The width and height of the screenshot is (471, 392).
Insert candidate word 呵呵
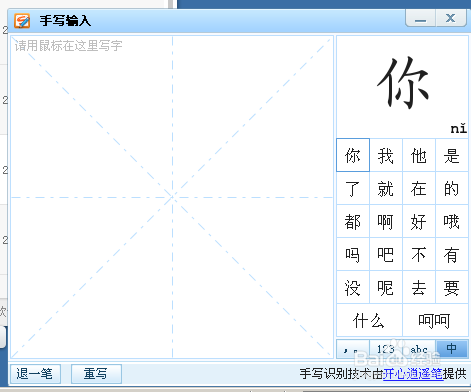(x=435, y=320)
